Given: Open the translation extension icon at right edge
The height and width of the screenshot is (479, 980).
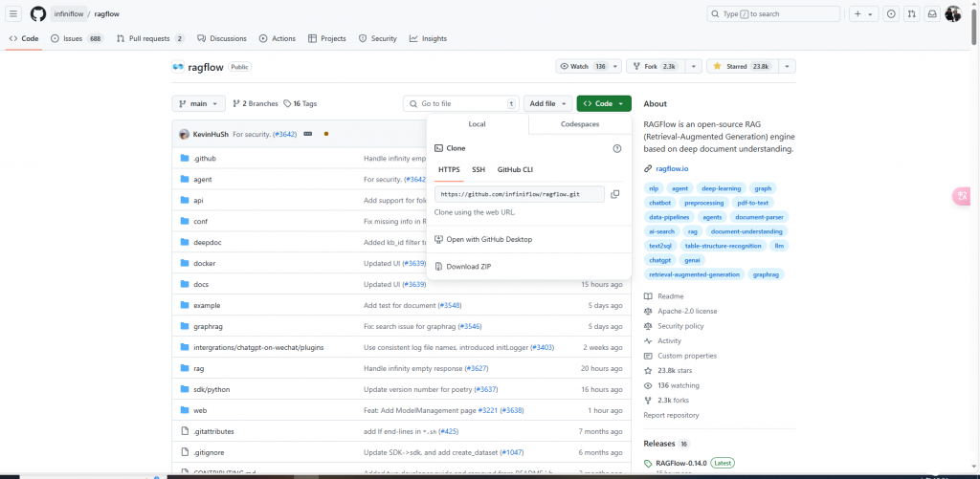Looking at the screenshot, I should 962,196.
